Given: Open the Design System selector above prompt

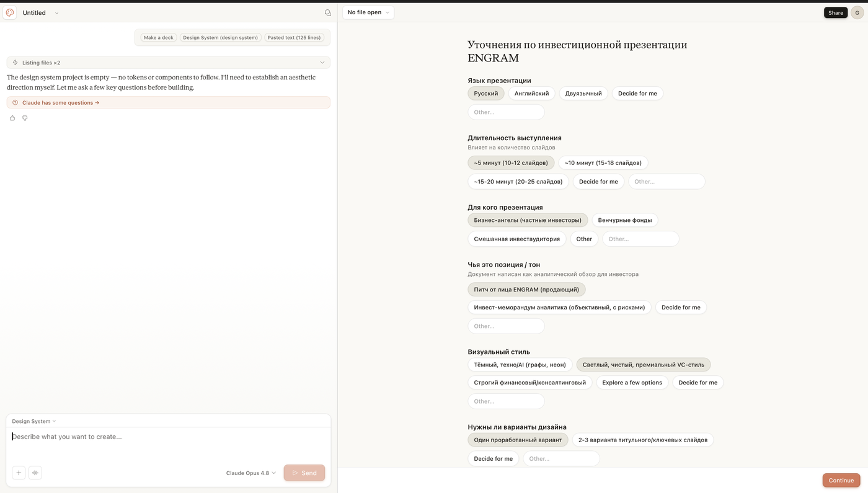Looking at the screenshot, I should click(x=34, y=421).
